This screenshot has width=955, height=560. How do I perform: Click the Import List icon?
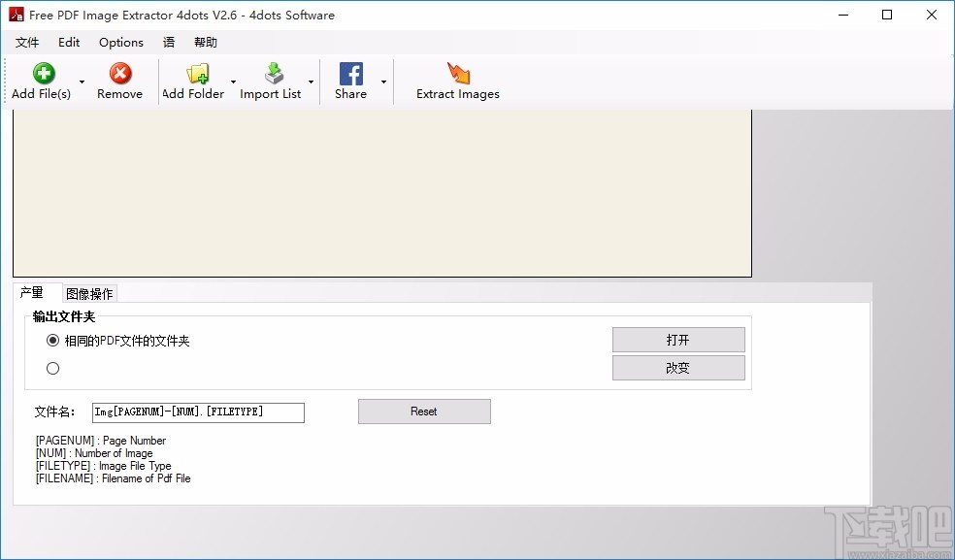[274, 73]
